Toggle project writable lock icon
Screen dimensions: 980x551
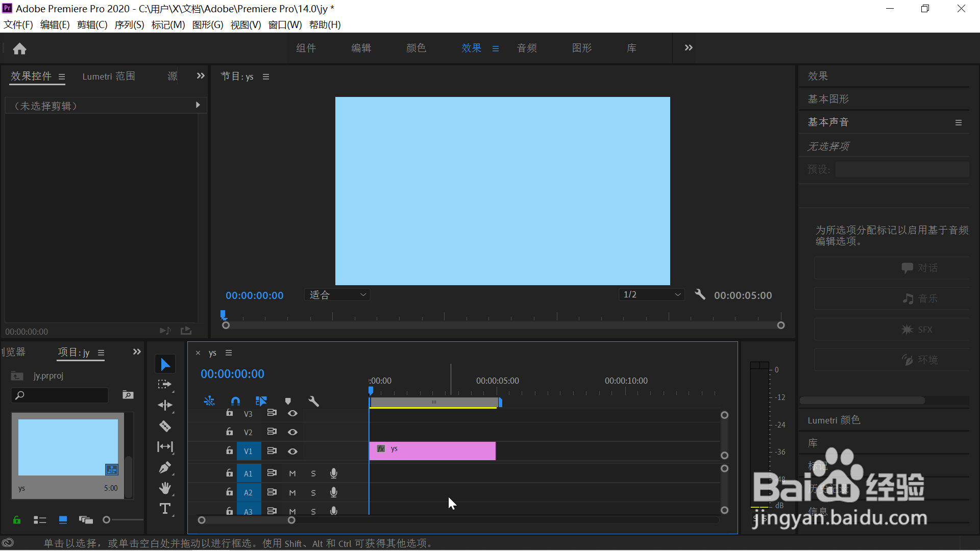[x=17, y=520]
